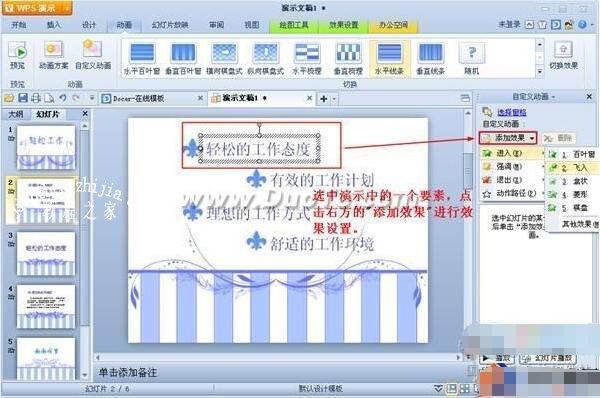Open the new-tab dropdown arrow beside plus
Image resolution: width=600 pixels, height=398 pixels.
(x=334, y=99)
